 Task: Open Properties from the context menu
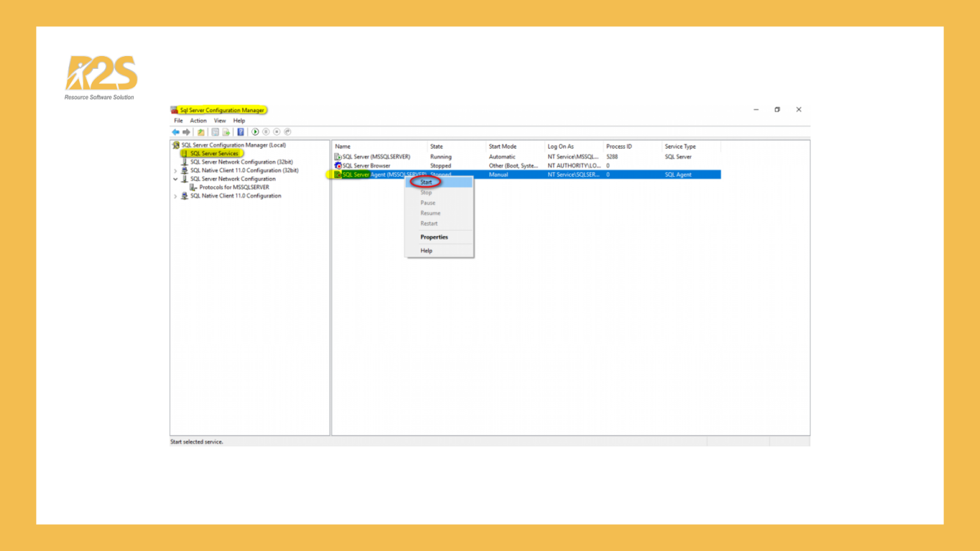coord(434,237)
